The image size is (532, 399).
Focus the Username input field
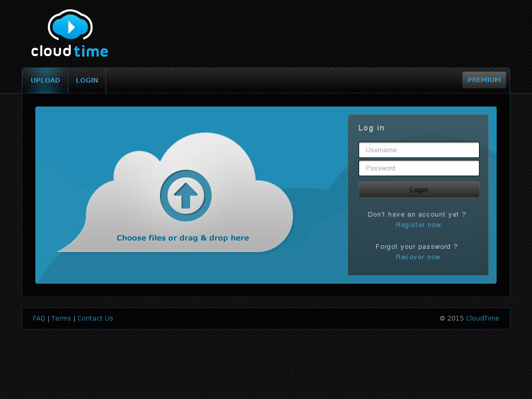coord(419,150)
